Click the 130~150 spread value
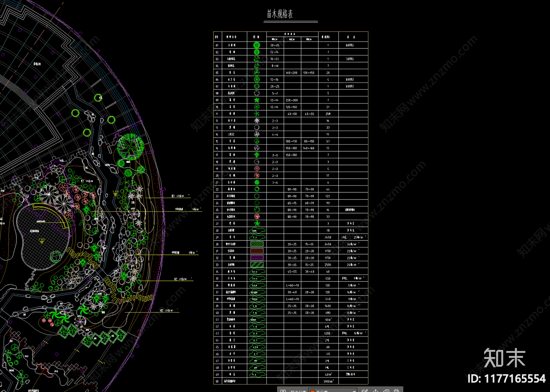Screen dimensions: 550x392 click(309, 73)
